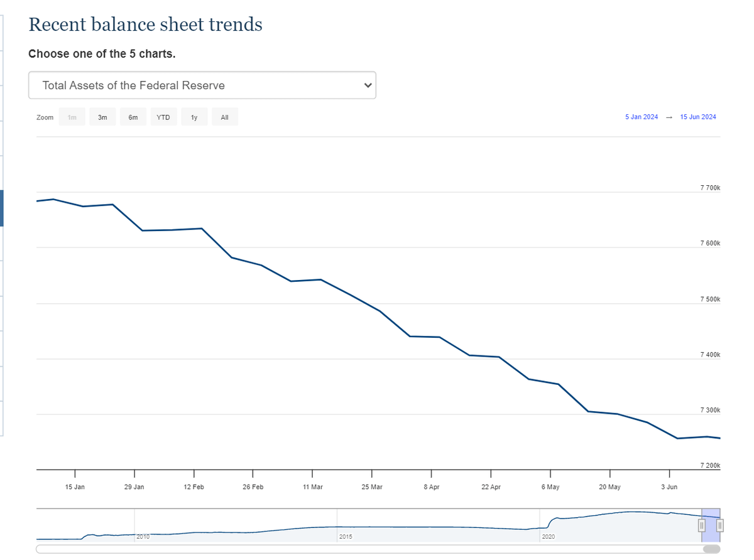The image size is (754, 560).
Task: Set zoom to 1y
Action: point(194,117)
